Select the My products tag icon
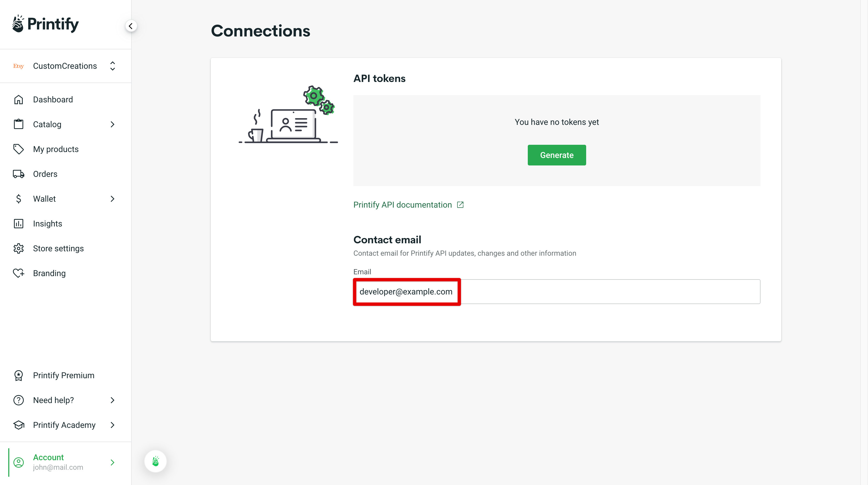This screenshot has height=485, width=868. coord(19,149)
